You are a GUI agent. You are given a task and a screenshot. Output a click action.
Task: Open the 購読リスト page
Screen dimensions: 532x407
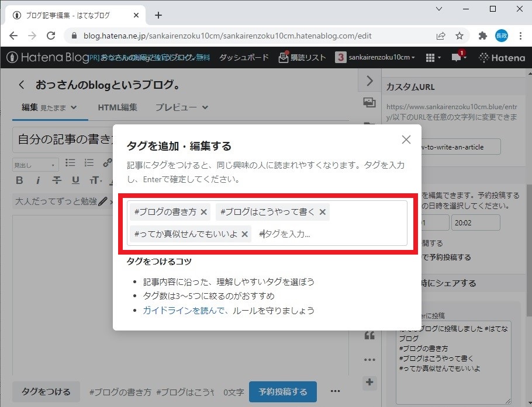click(302, 57)
